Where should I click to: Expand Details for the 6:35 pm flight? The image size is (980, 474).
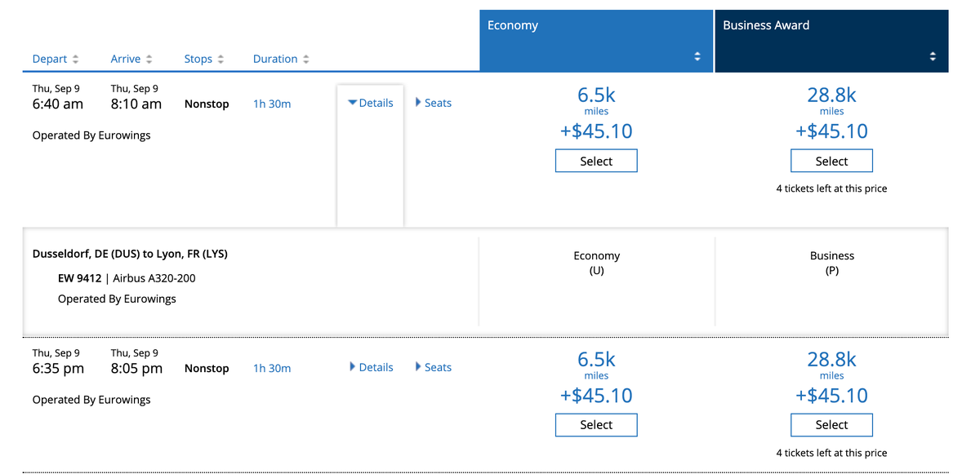click(371, 367)
